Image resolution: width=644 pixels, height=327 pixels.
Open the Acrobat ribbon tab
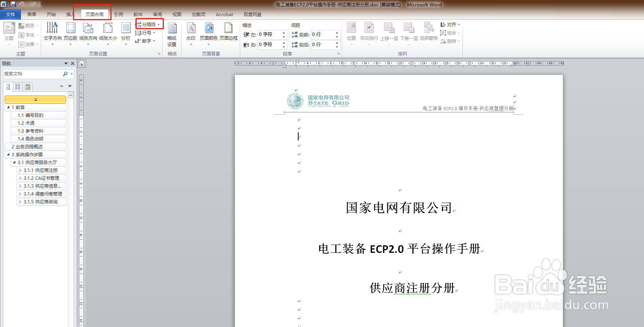coord(225,14)
